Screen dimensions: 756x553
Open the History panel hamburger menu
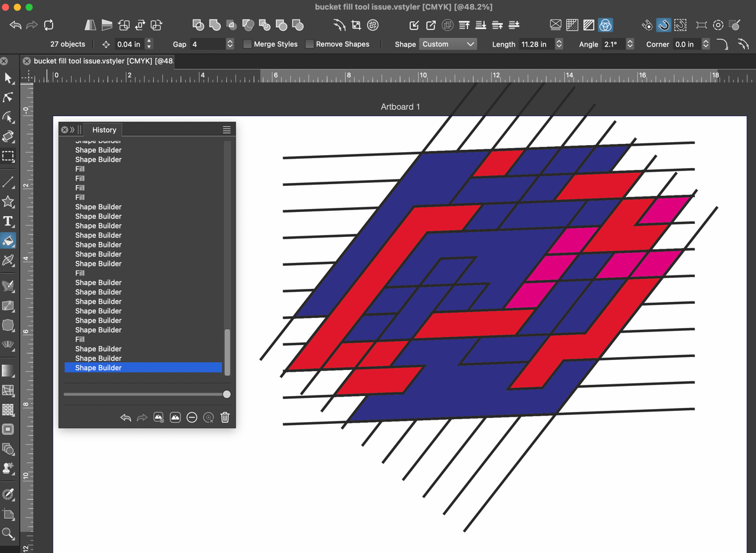[x=227, y=130]
